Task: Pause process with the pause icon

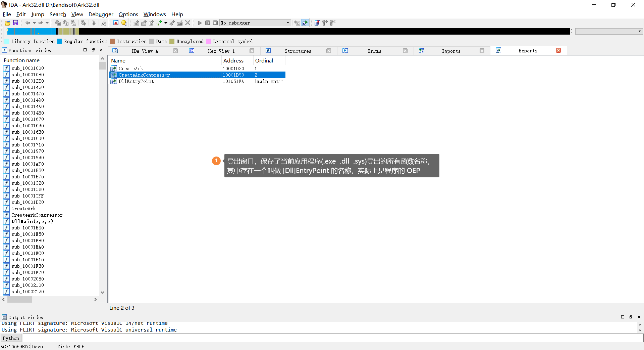Action: (x=208, y=23)
